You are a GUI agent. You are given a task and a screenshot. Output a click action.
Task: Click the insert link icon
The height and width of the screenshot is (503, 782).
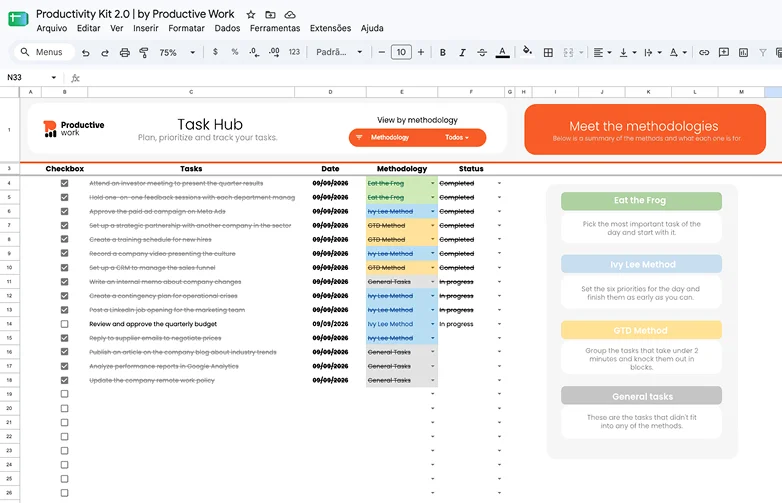click(704, 52)
